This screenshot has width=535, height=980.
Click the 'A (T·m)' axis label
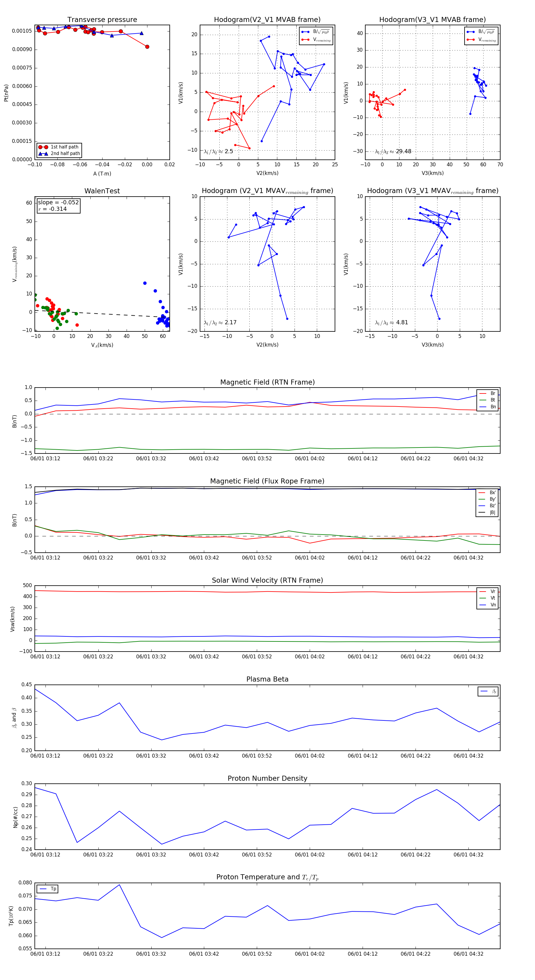[102, 173]
